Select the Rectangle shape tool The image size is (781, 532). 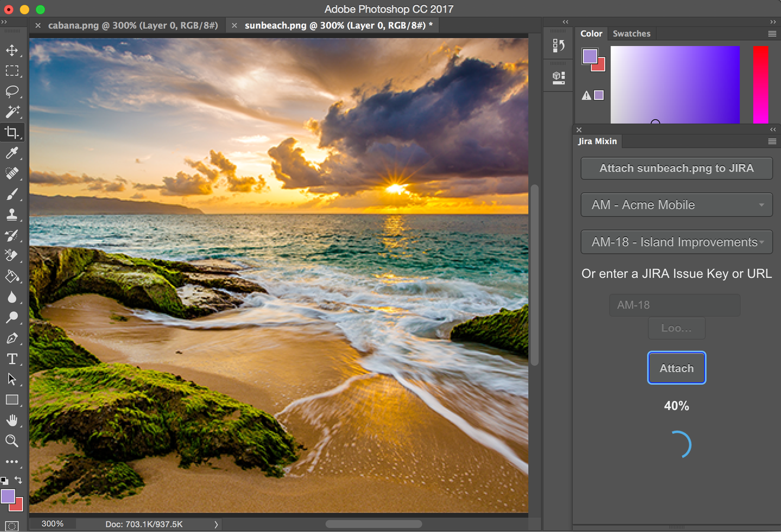coord(12,400)
